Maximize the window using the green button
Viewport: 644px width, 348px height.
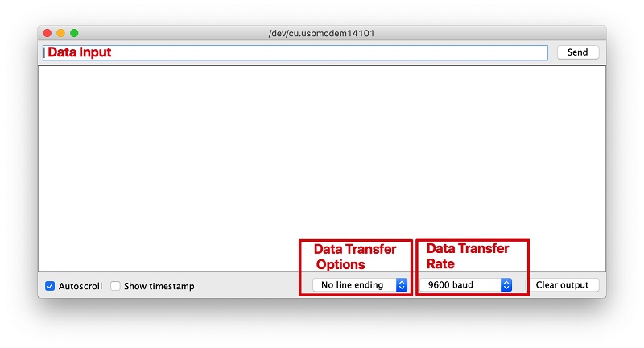pos(74,33)
